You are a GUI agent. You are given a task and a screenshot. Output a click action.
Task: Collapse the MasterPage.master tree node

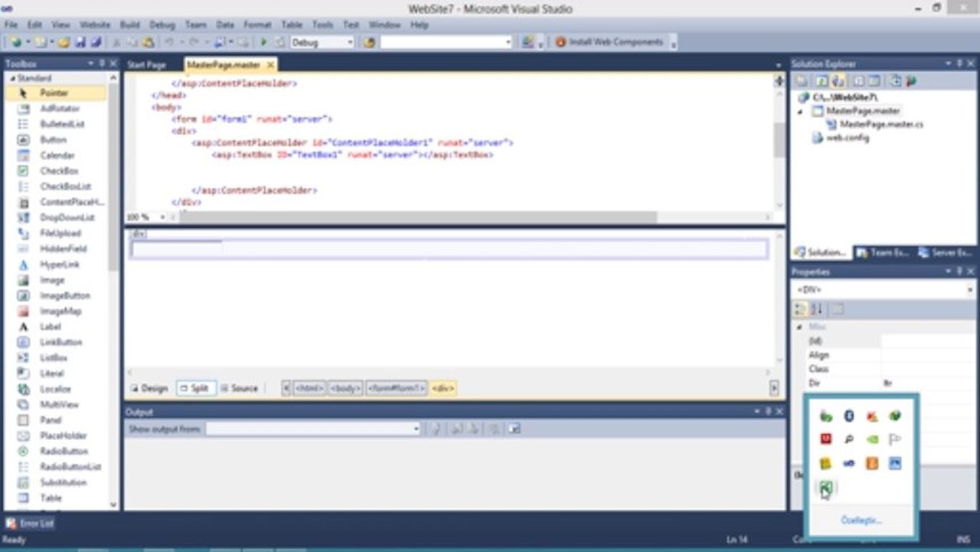[x=801, y=112]
